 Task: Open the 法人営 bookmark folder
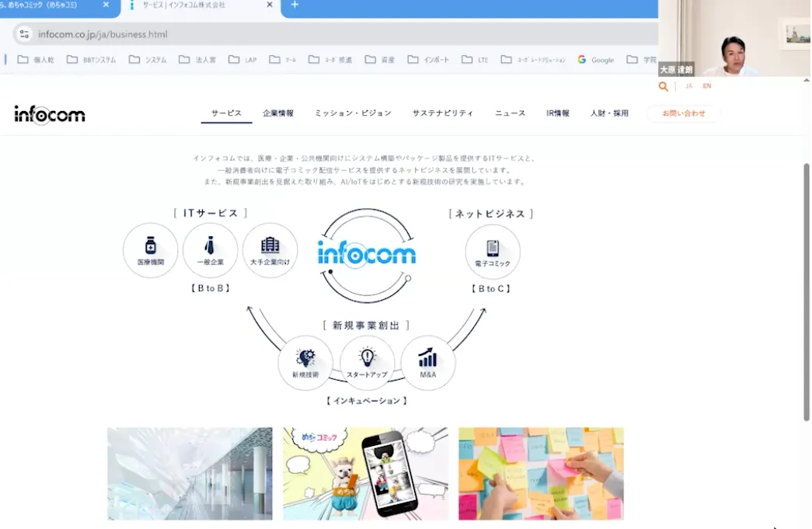(x=197, y=60)
